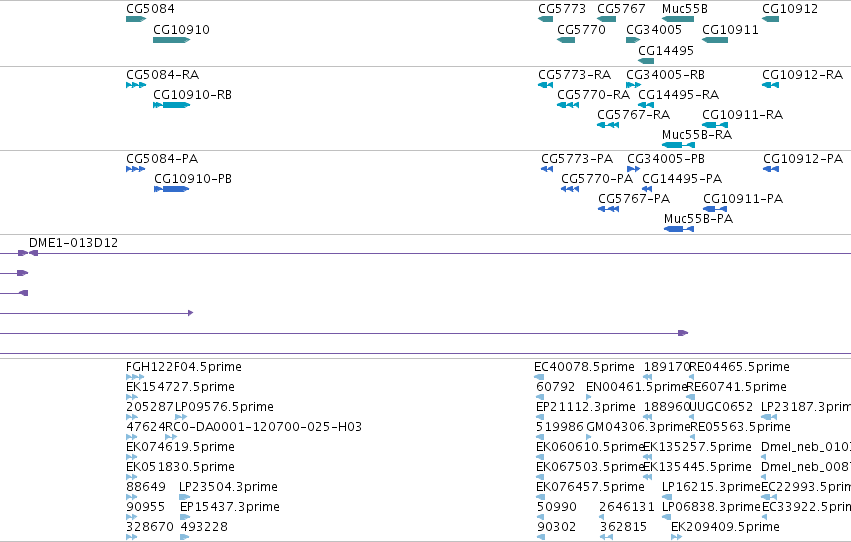Click the CG10911 gene label
Screen dimensions: 851x542
pos(730,30)
